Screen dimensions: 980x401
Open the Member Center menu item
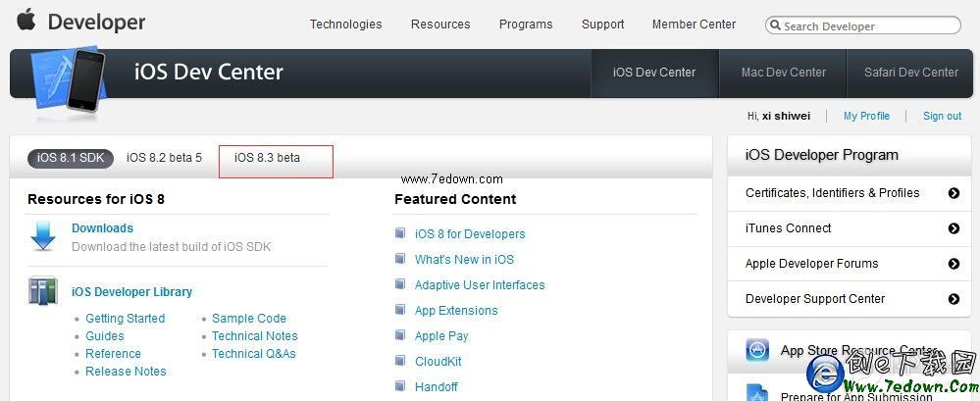(x=694, y=25)
